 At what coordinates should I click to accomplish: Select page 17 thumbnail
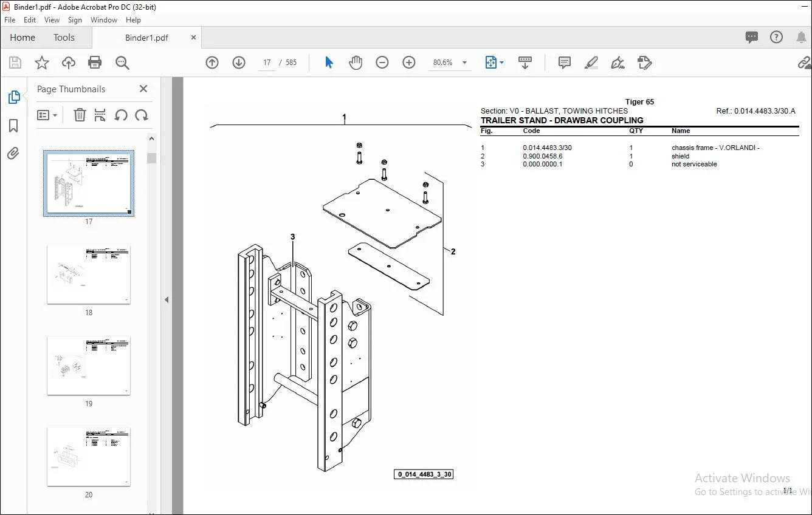[89, 183]
